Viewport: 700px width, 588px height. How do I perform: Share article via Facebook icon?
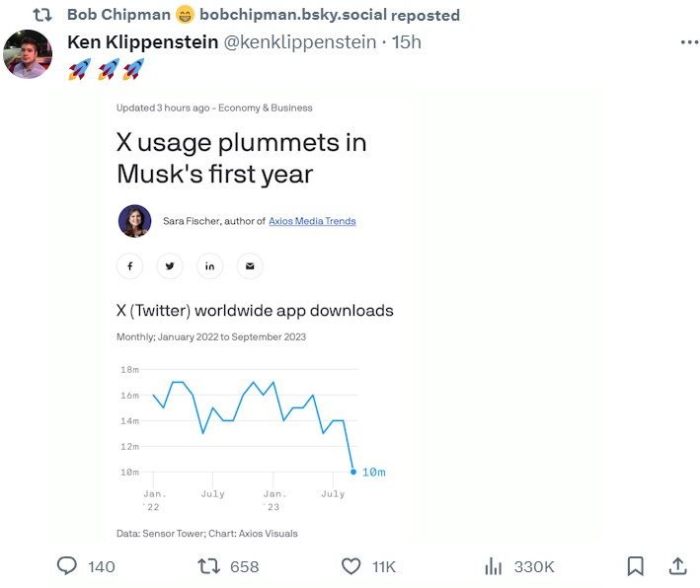click(x=130, y=266)
